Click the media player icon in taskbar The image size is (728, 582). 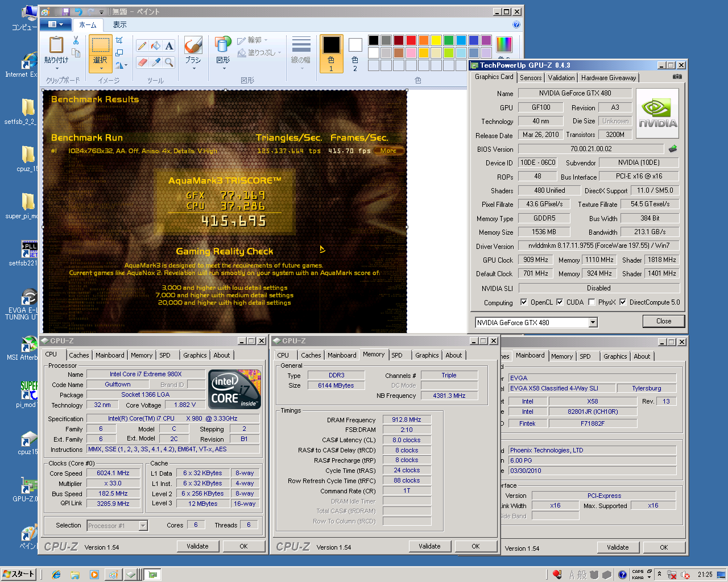(94, 575)
